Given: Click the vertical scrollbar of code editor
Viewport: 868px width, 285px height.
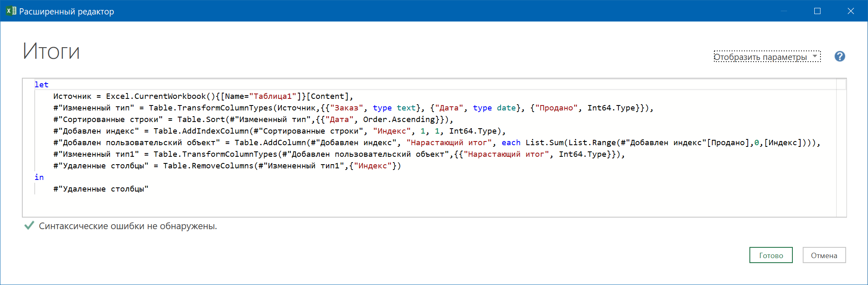Looking at the screenshot, I should click(841, 147).
